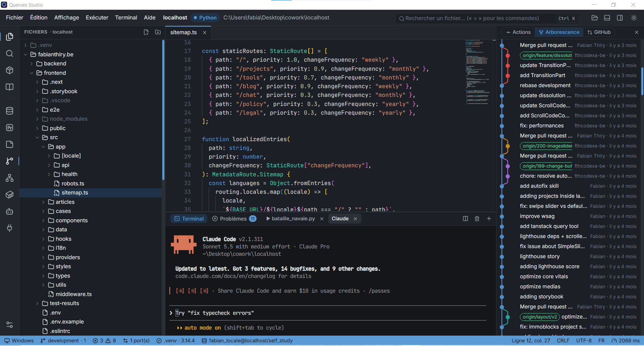Expand the components folder
The image size is (644, 346).
click(43, 220)
